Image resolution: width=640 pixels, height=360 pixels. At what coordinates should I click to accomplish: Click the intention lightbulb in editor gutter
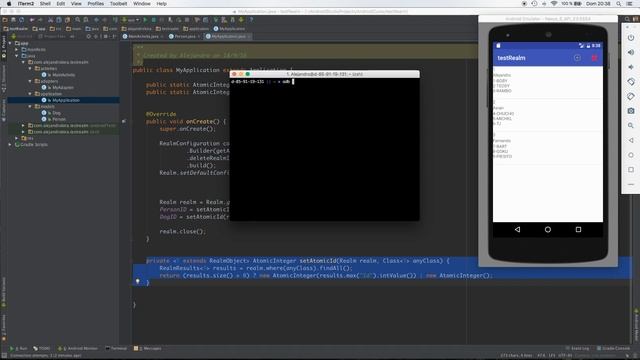138,282
